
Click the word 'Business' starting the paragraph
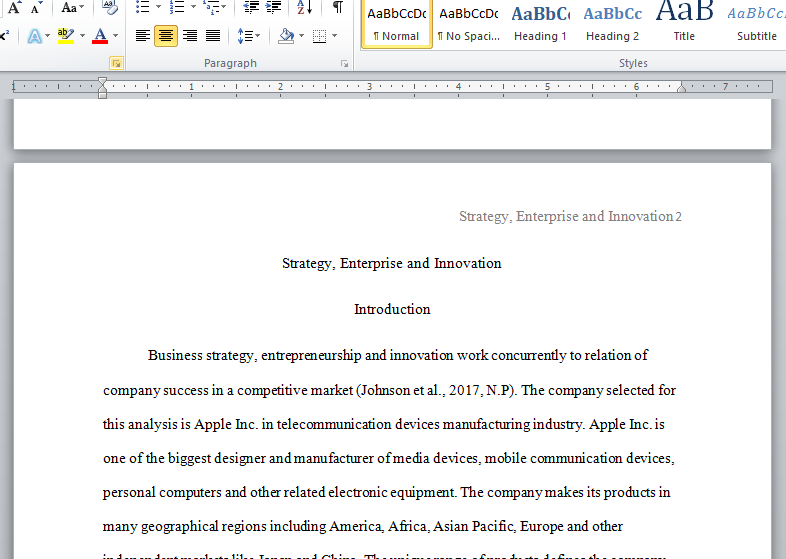[x=175, y=355]
